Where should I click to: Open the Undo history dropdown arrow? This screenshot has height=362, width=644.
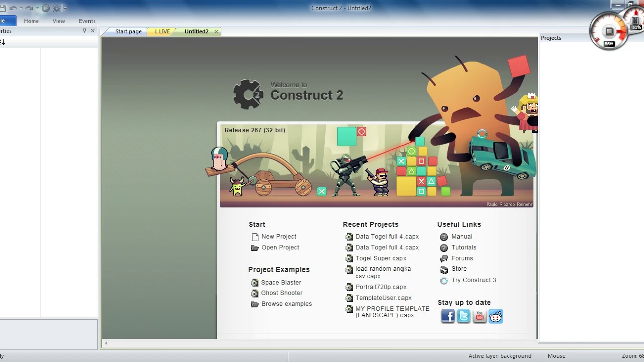coord(21,8)
